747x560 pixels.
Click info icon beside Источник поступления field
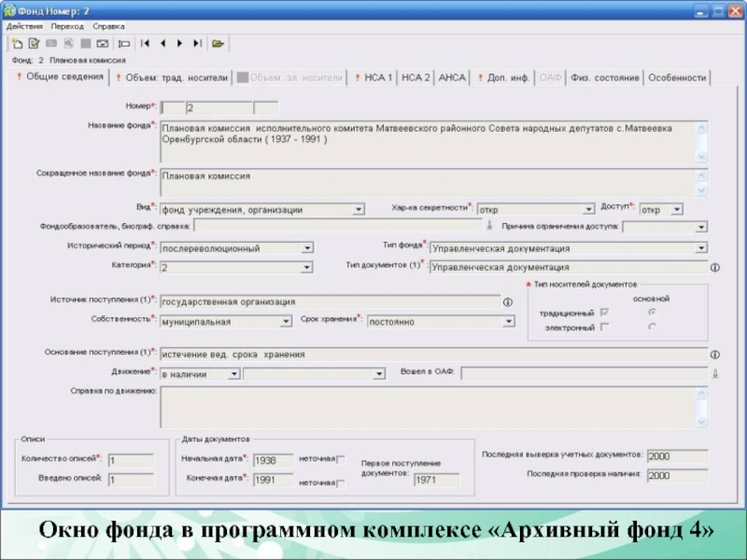(508, 301)
